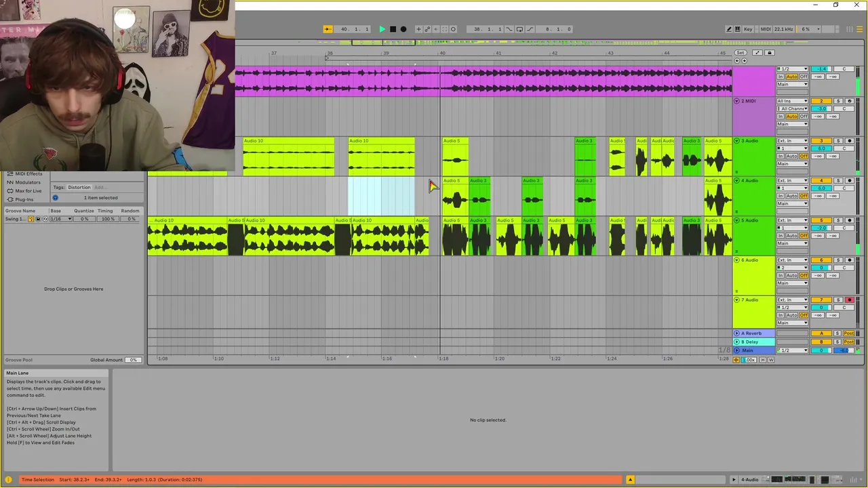Image resolution: width=868 pixels, height=488 pixels.
Task: Click the Set locator button
Action: point(740,53)
